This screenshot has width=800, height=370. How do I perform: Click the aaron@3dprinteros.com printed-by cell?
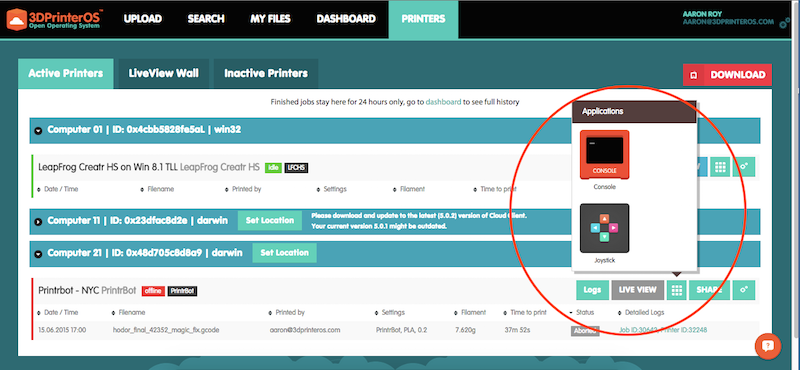305,330
